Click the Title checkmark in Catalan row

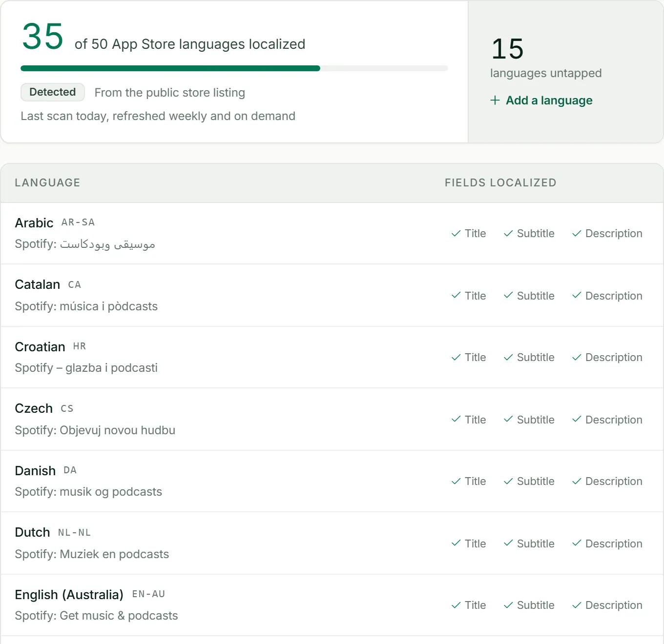pyautogui.click(x=456, y=296)
